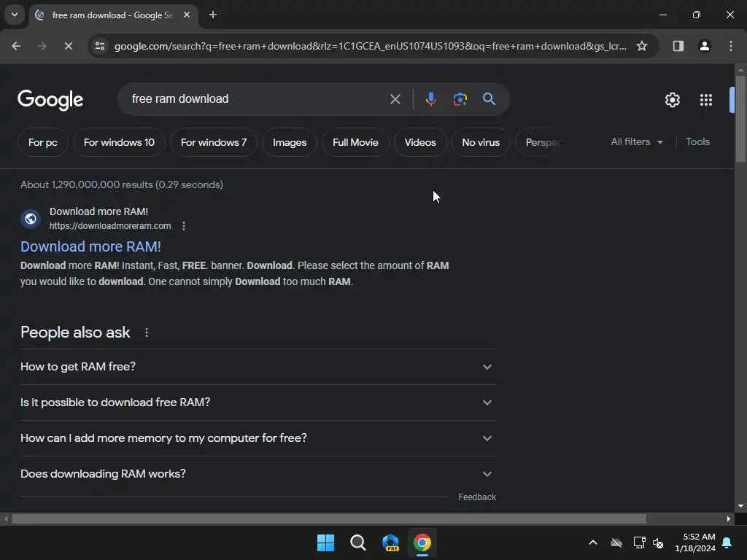This screenshot has width=747, height=560.
Task: Send Feedback on People also ask
Action: click(x=477, y=497)
